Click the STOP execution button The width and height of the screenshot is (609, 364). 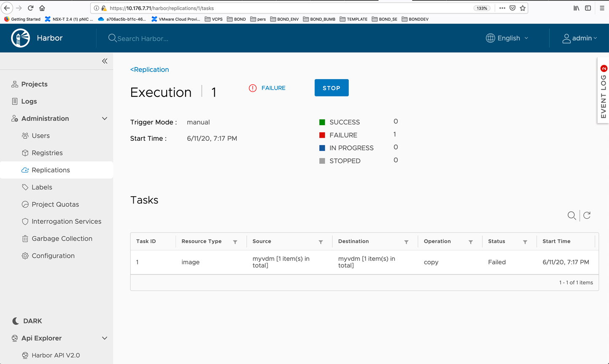pos(331,88)
